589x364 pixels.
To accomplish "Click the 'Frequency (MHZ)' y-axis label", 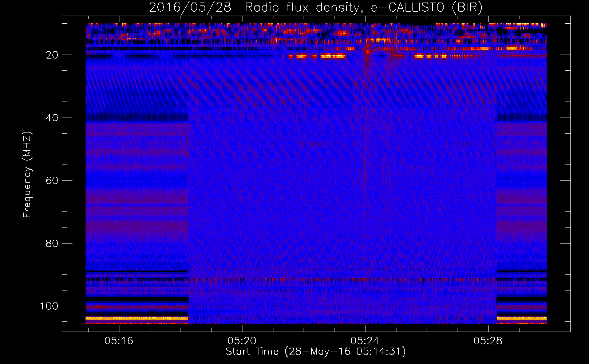I will point(27,175).
